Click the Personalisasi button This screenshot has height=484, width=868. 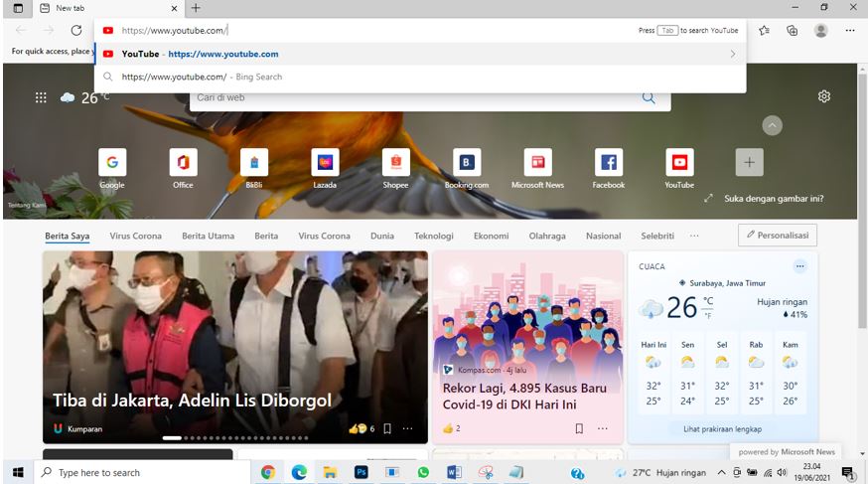point(777,236)
